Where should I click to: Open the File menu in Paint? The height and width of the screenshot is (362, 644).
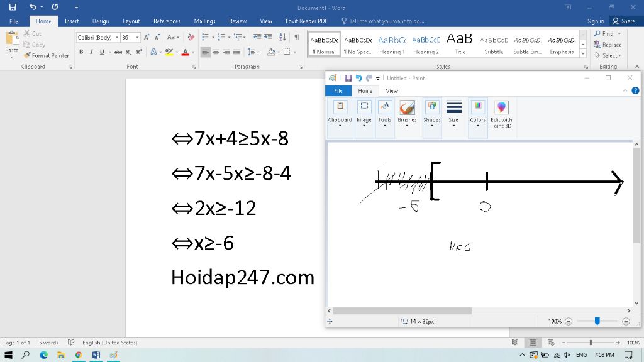pos(338,91)
